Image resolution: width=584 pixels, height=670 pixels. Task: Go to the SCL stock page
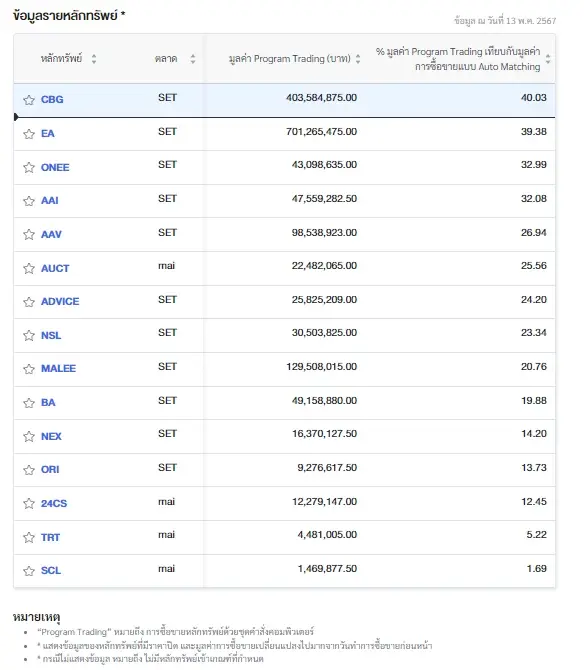(x=51, y=570)
